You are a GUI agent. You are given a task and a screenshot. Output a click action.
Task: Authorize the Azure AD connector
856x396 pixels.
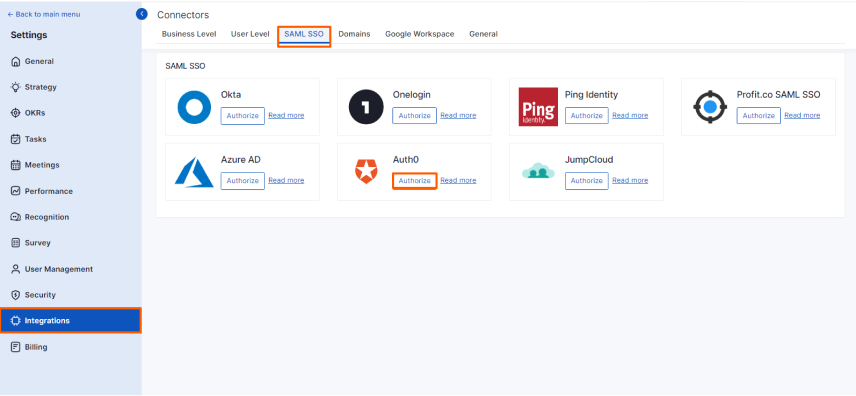coord(242,181)
